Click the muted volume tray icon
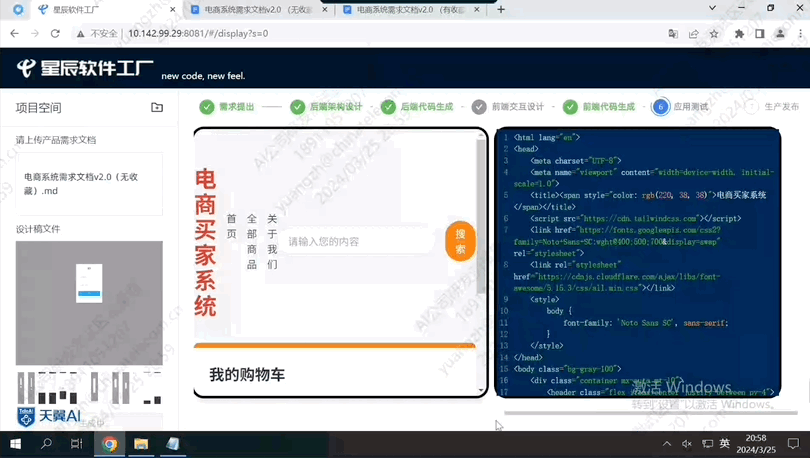Screen dimensions: 810x458 [x=687, y=444]
